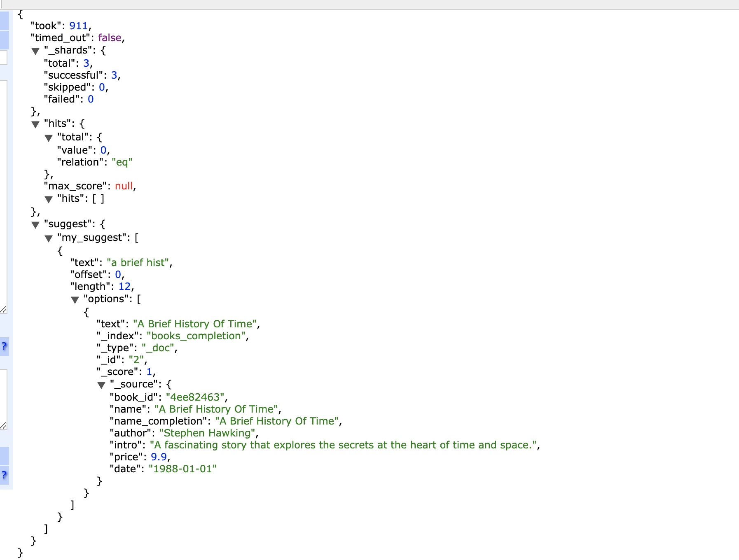Click the "value" key under total

[x=75, y=150]
